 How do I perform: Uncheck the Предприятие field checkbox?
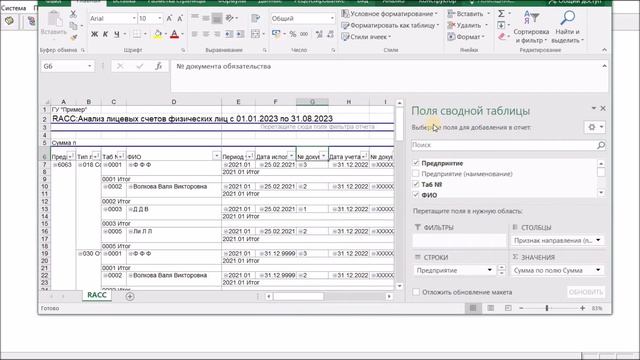click(x=416, y=163)
